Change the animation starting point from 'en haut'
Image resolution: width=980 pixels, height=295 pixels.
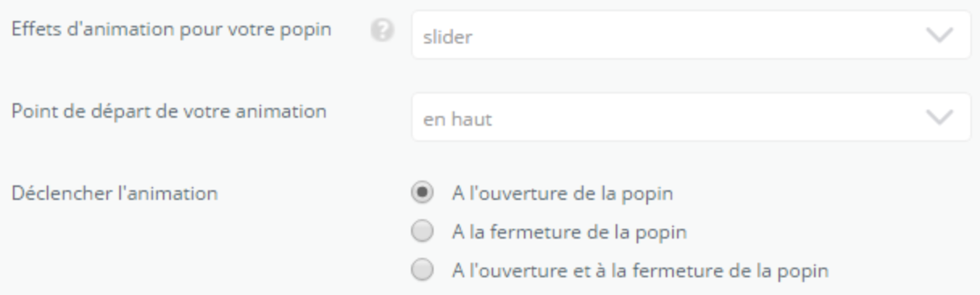691,118
